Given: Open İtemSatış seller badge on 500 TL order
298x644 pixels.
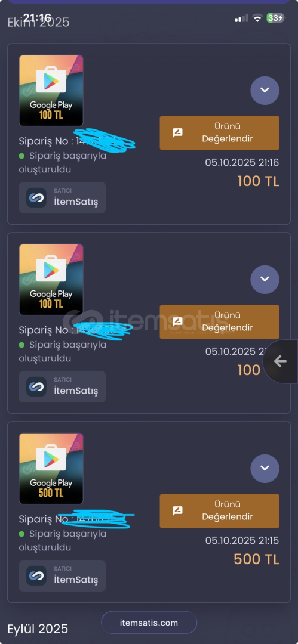Looking at the screenshot, I should [x=62, y=575].
